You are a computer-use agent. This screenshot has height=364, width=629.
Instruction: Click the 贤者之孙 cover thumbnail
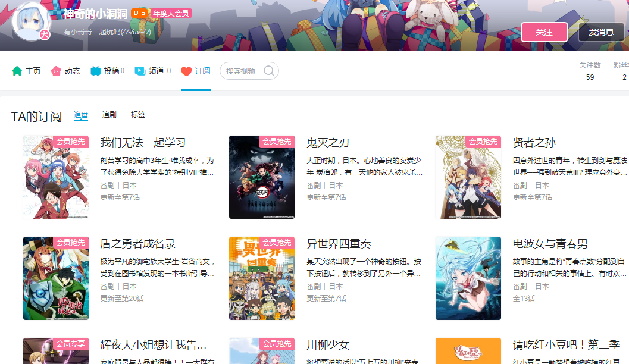pyautogui.click(x=468, y=177)
